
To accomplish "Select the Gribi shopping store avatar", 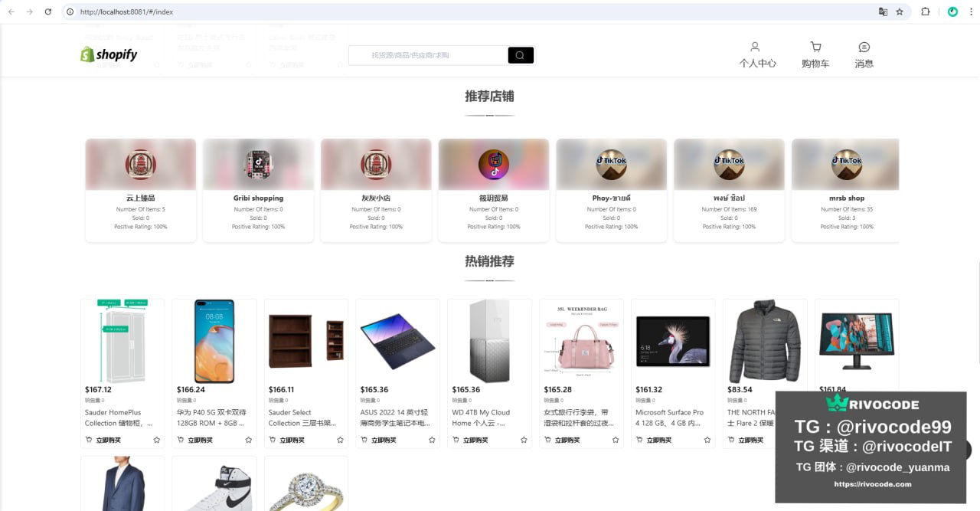I will click(x=258, y=164).
